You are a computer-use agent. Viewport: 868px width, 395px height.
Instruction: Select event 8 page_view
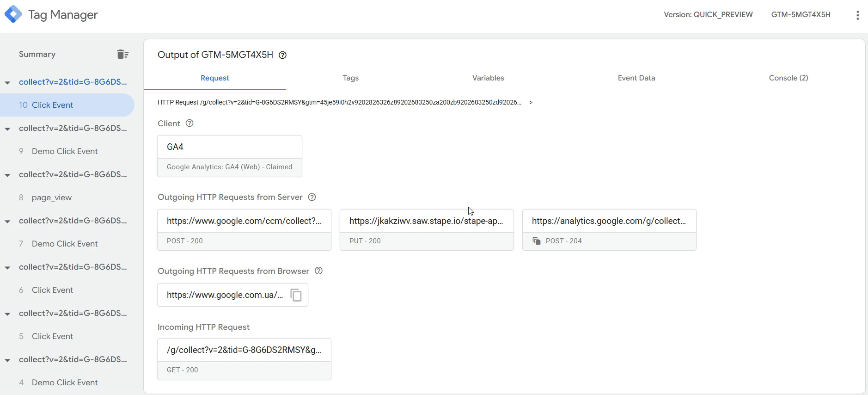point(67,197)
